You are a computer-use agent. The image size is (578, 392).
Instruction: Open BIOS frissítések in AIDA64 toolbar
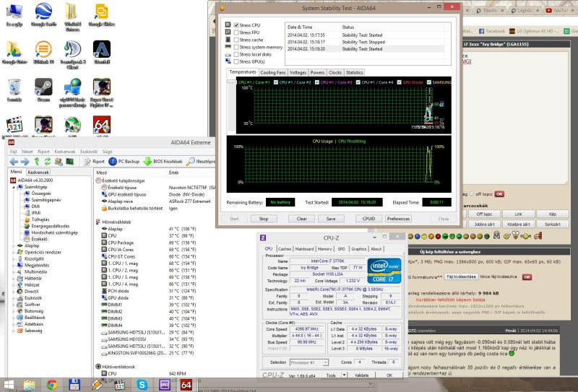(163, 162)
